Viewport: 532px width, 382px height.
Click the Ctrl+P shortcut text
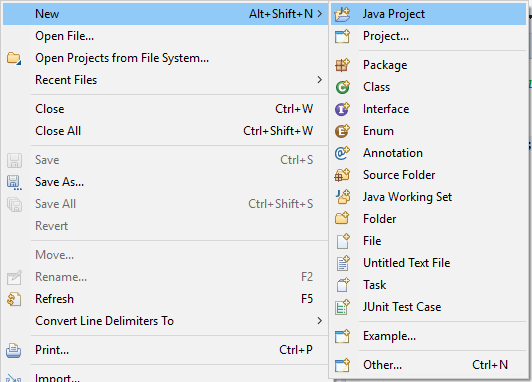coord(296,350)
